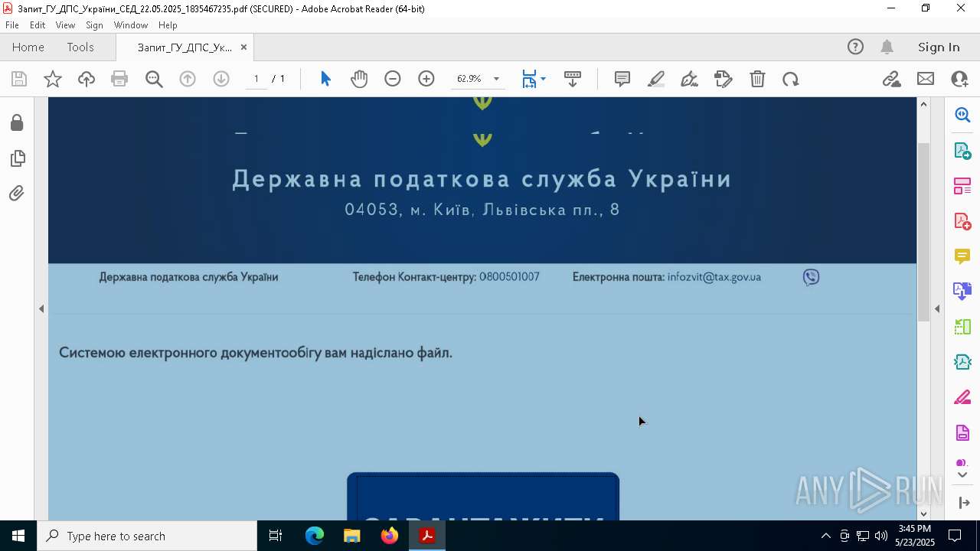Viewport: 980px width, 551px height.
Task: Collapse the right tools pane arrow
Action: click(937, 308)
